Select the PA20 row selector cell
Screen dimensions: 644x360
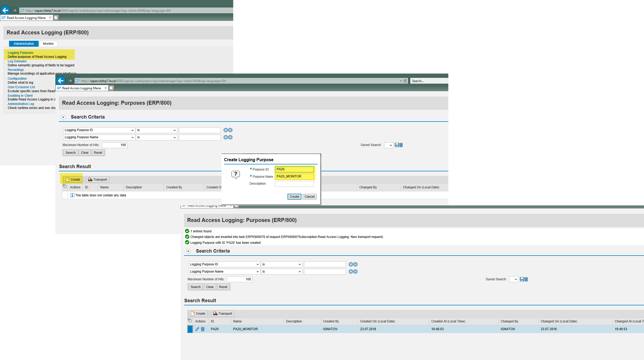(190, 329)
